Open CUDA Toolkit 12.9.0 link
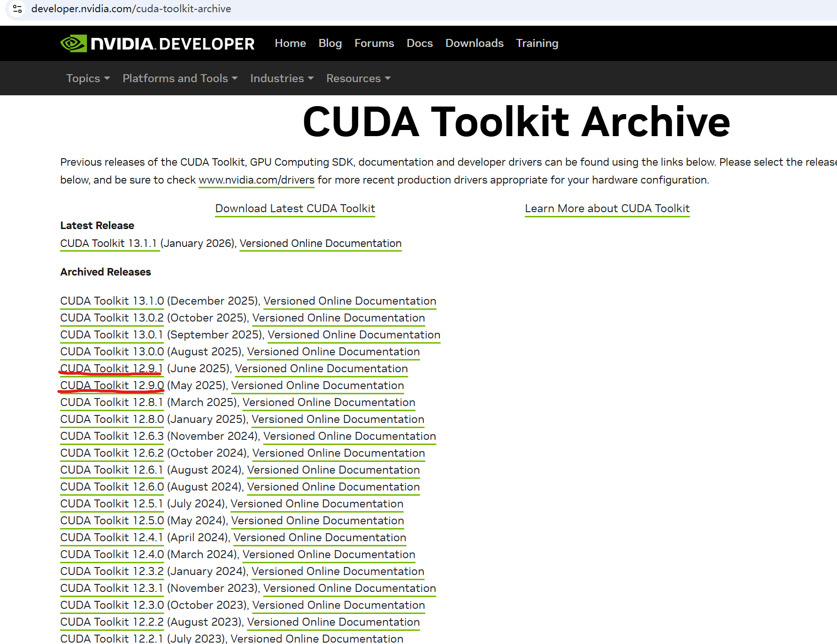This screenshot has width=837, height=644. pyautogui.click(x=112, y=385)
